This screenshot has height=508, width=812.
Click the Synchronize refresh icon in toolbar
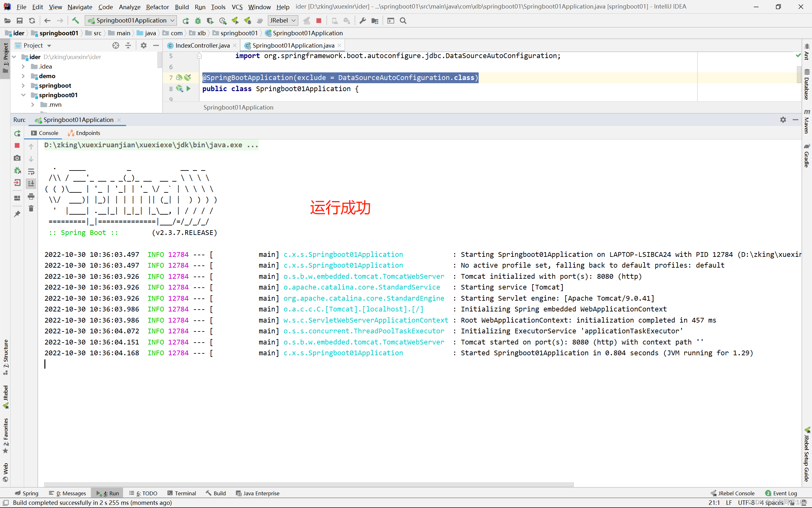[32, 21]
